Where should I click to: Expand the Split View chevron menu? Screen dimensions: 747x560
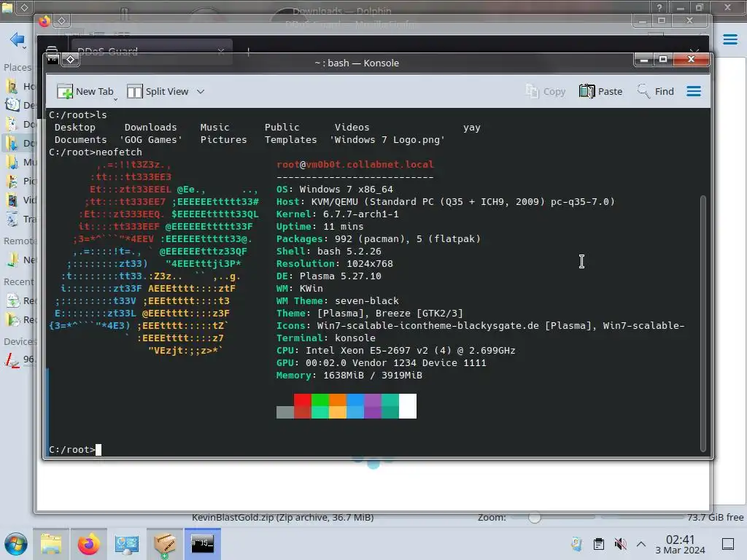(x=201, y=91)
